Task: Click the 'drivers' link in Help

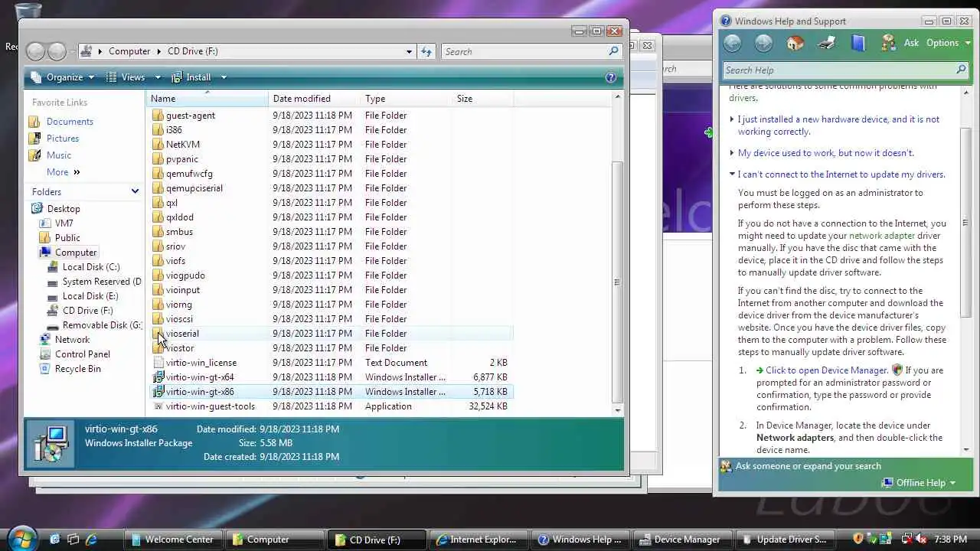Action: click(742, 98)
